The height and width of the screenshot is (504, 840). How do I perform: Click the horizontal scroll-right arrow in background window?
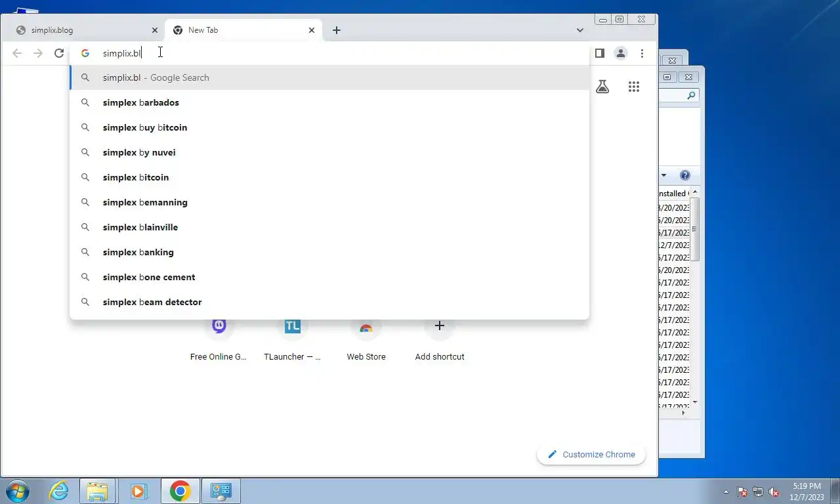(683, 413)
